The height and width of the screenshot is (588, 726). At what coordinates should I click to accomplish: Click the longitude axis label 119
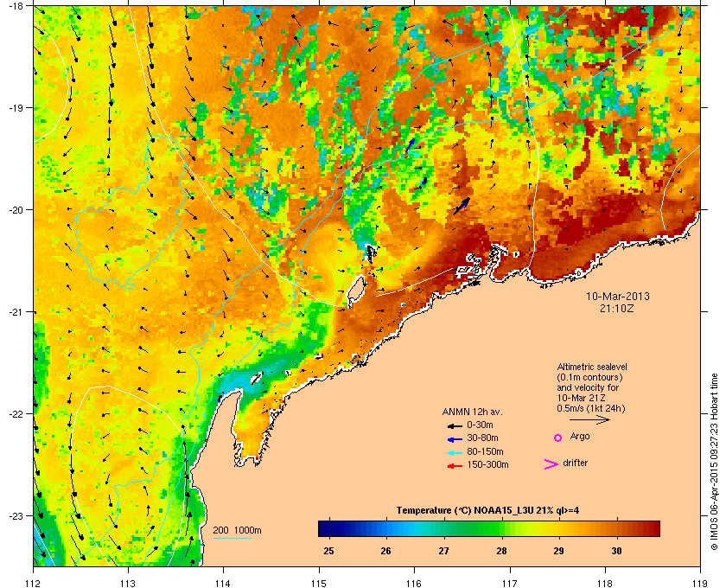(x=700, y=584)
